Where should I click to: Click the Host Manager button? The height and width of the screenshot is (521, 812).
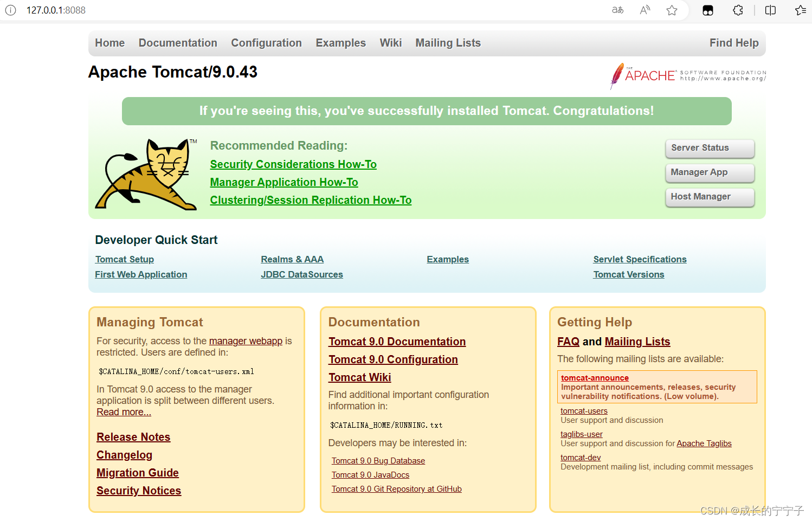[x=710, y=197]
